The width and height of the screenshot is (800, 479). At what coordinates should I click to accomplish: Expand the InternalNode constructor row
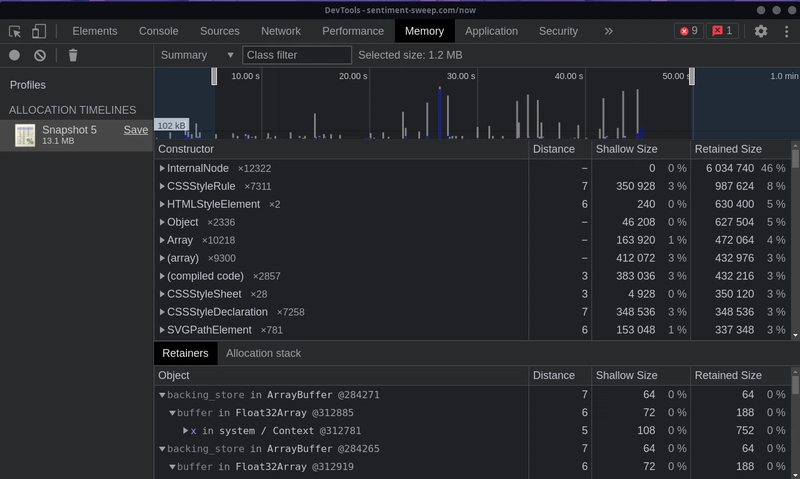pos(162,168)
